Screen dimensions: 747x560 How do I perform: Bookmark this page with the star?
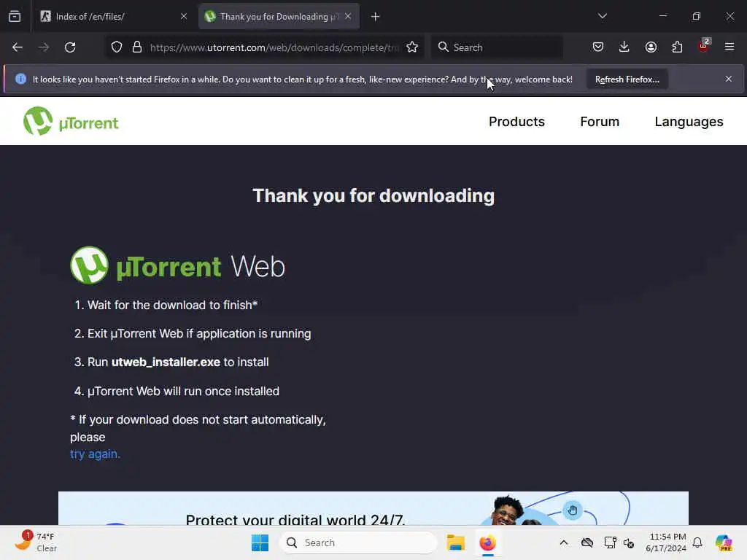click(412, 47)
